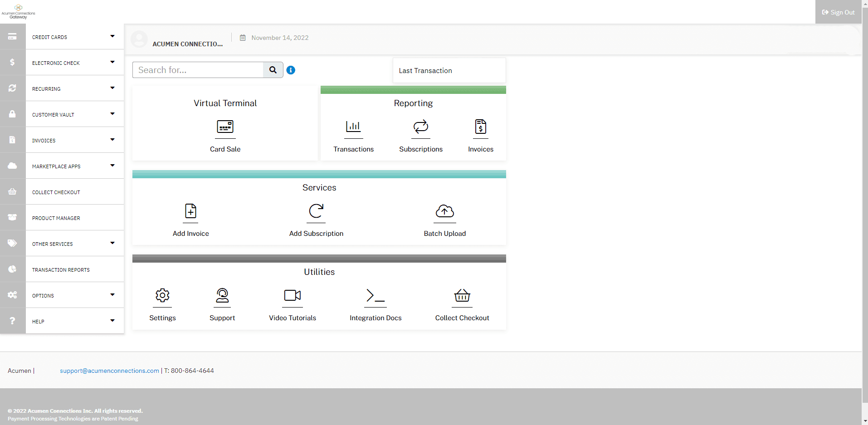Click the Recurring menu label

click(46, 89)
